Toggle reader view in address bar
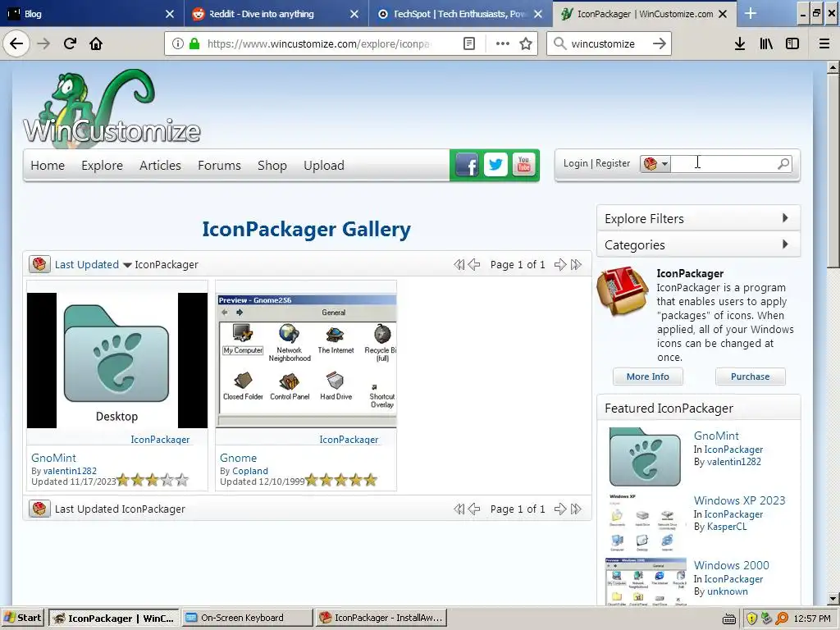This screenshot has height=630, width=840. coord(468,43)
